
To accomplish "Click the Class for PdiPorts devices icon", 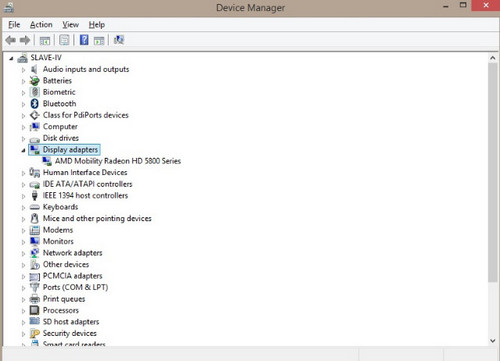I will point(34,115).
